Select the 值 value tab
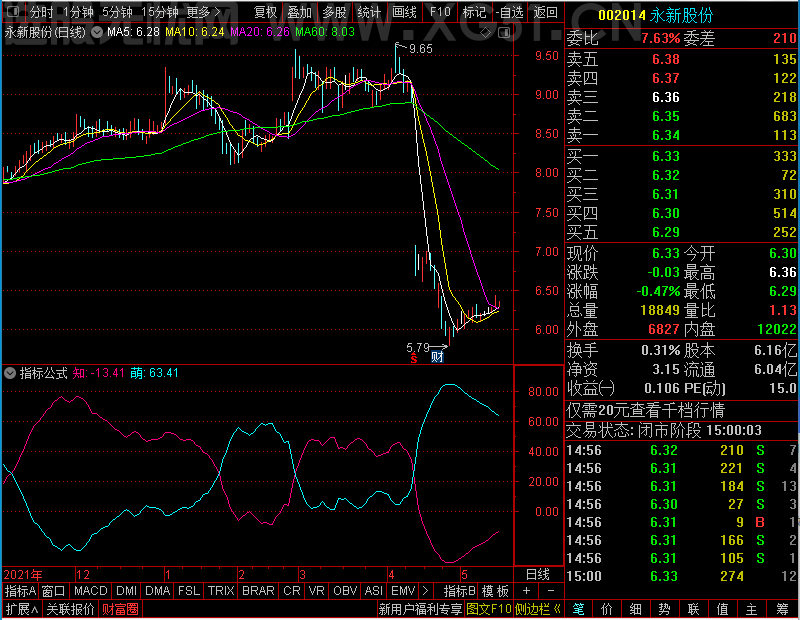This screenshot has height=620, width=800. [722, 609]
